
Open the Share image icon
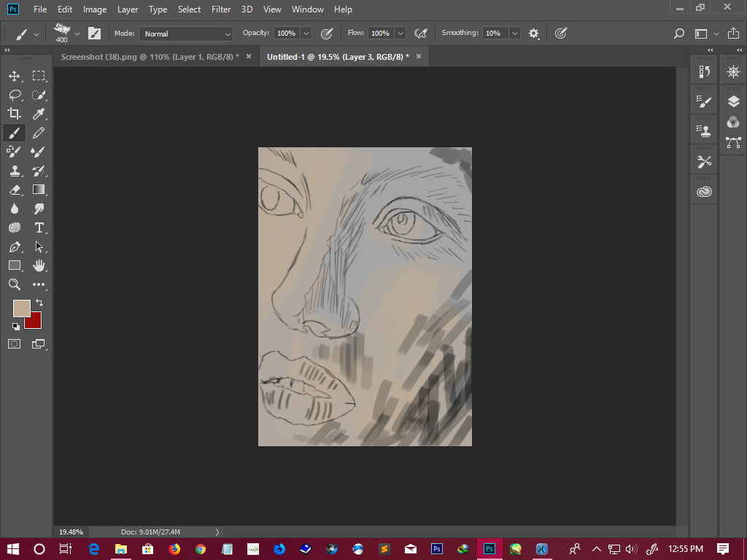[x=733, y=33]
